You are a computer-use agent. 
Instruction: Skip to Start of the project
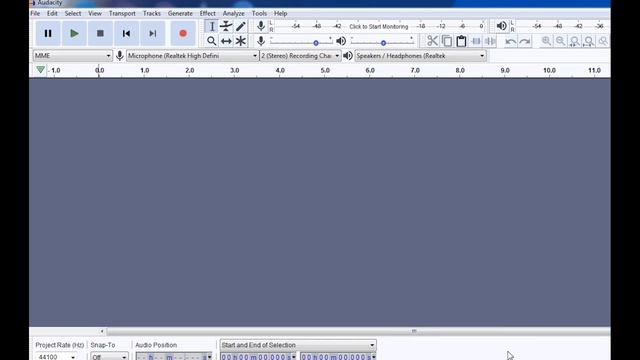coord(126,33)
